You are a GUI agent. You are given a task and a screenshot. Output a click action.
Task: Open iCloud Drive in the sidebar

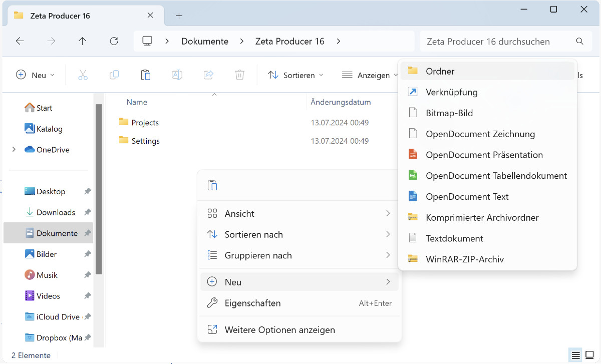pos(52,317)
